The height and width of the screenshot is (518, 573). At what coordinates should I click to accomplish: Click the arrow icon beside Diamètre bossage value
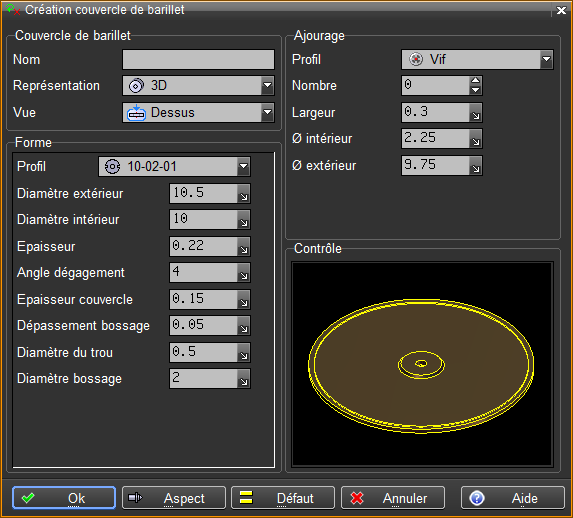244,379
